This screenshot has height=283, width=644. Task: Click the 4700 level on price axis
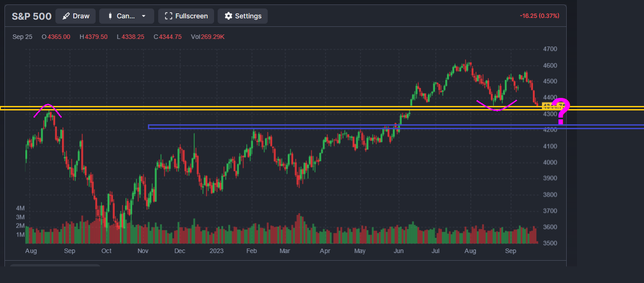[x=550, y=49]
